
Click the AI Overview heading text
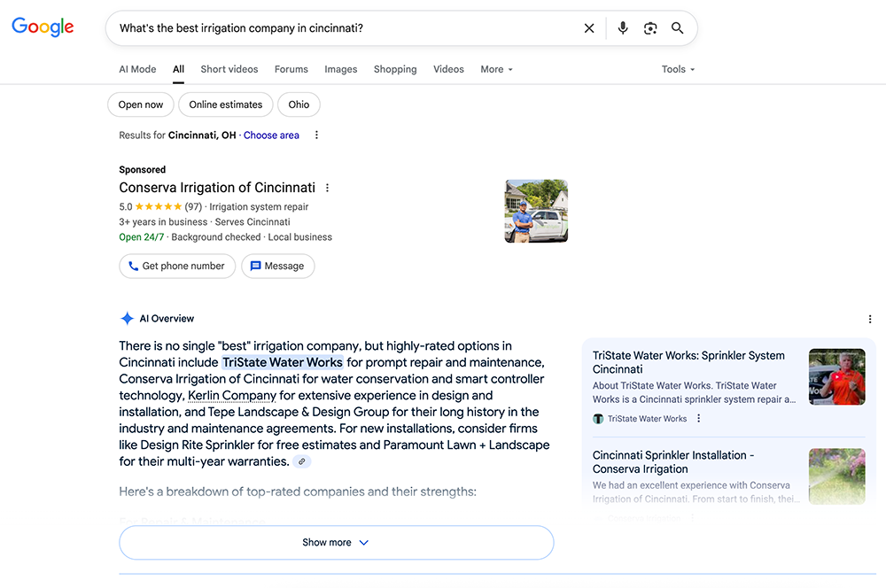[167, 319]
